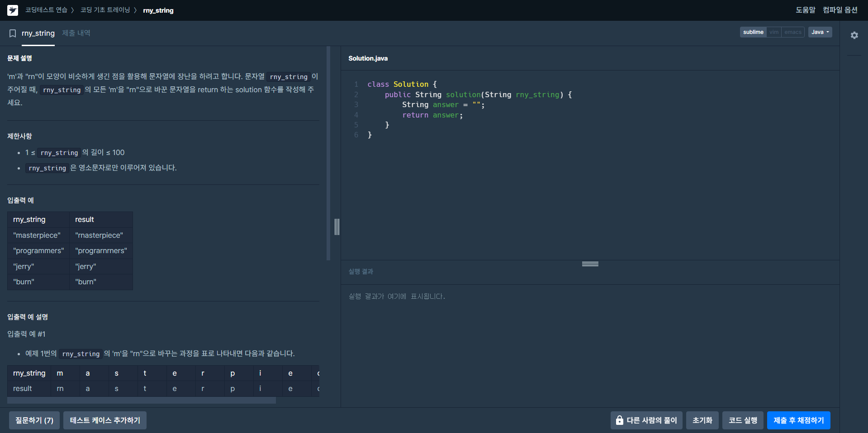This screenshot has height=433, width=868.
Task: Click the lock icon on other solutions button
Action: (619, 420)
